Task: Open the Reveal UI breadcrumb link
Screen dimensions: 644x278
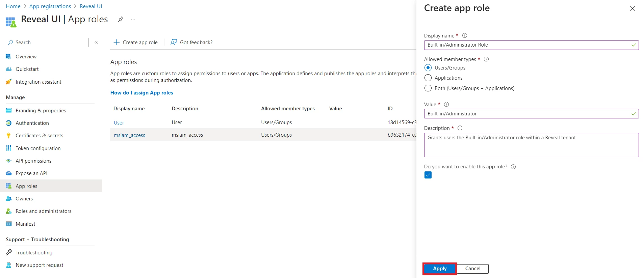Action: coord(91,6)
